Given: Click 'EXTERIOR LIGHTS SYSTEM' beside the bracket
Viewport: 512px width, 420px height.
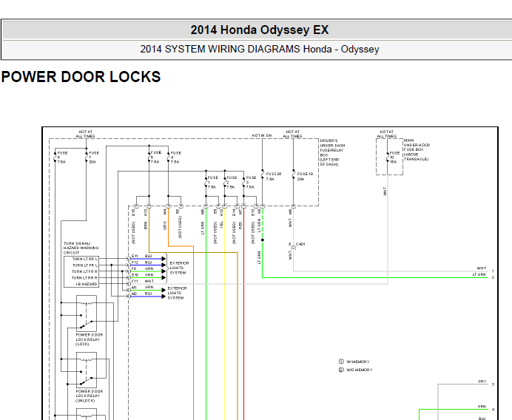Looking at the screenshot, I should pyautogui.click(x=179, y=268).
